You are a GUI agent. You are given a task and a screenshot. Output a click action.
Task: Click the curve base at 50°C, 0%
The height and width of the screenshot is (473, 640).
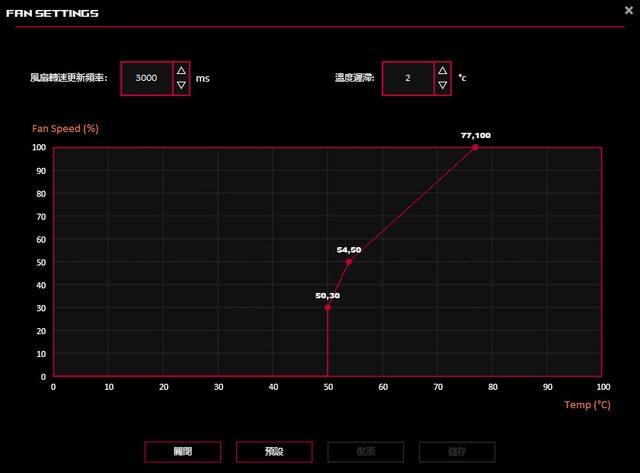[x=328, y=376]
